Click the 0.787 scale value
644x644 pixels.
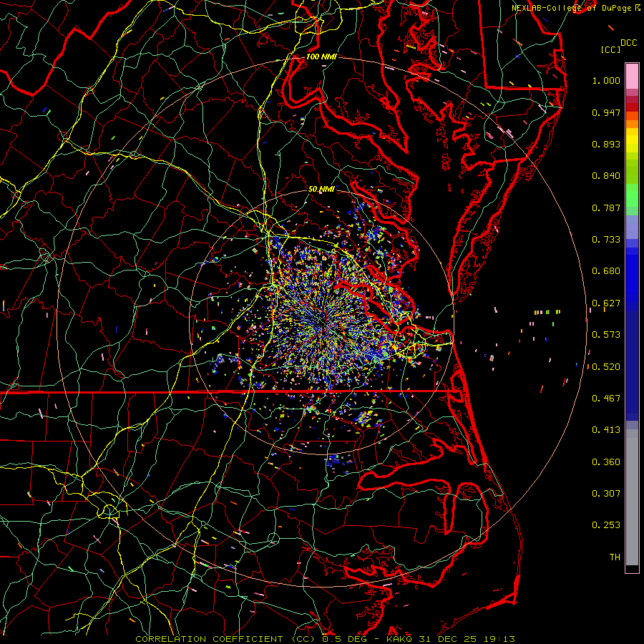pyautogui.click(x=606, y=208)
